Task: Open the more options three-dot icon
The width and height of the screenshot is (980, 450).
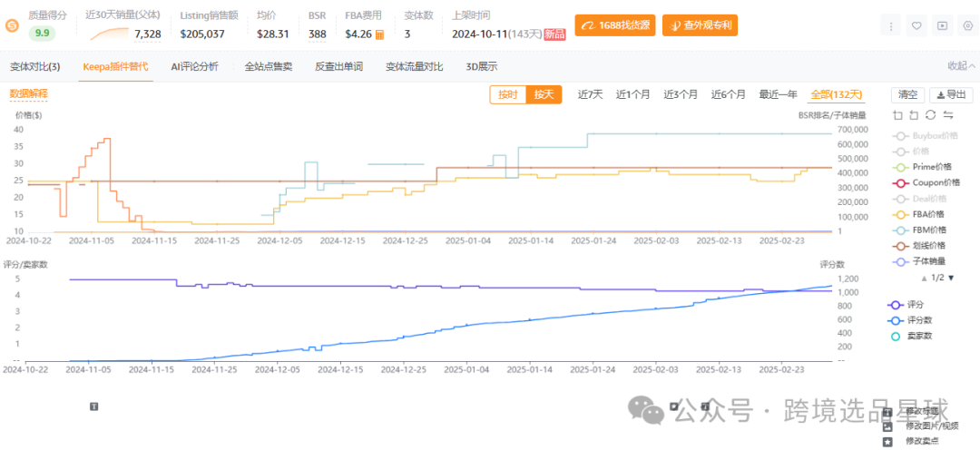Action: click(891, 26)
